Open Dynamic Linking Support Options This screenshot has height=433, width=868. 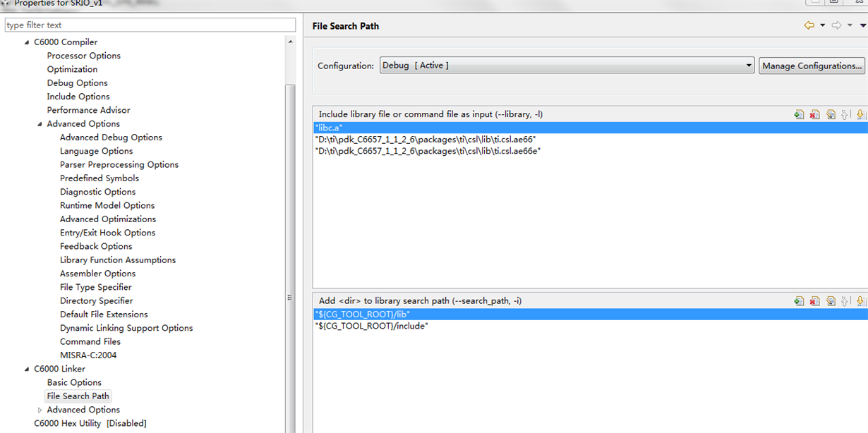click(x=126, y=328)
